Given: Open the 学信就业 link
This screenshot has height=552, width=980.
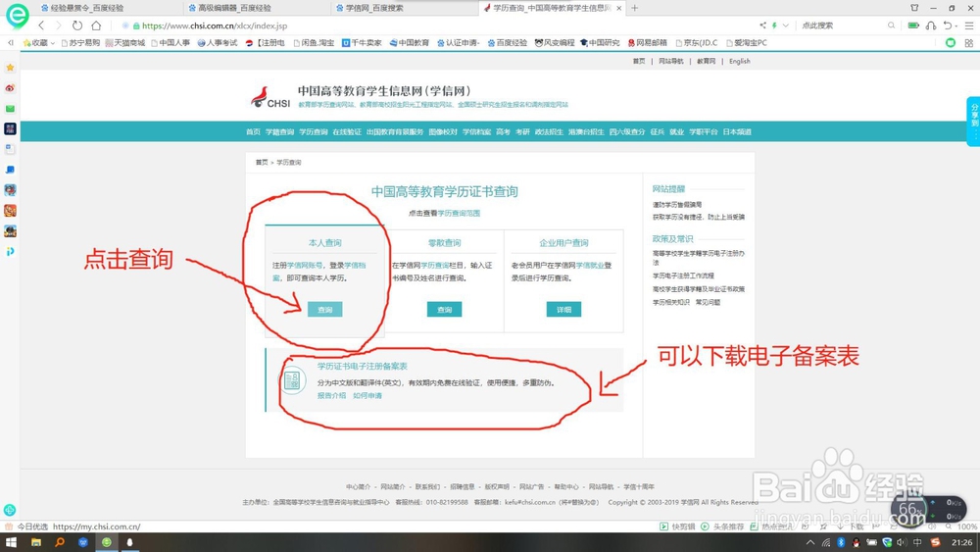Looking at the screenshot, I should pos(589,265).
